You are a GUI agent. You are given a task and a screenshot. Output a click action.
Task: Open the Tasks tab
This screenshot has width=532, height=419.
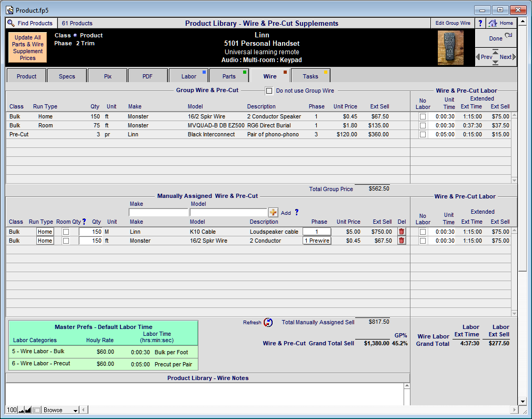point(310,76)
